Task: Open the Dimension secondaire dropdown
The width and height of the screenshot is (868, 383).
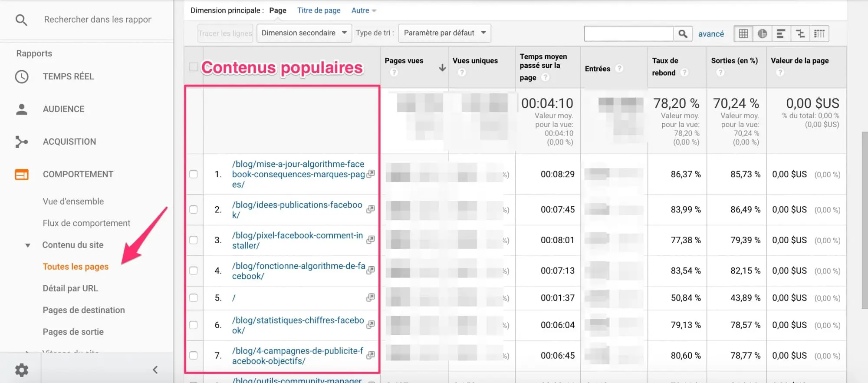Action: click(x=304, y=33)
